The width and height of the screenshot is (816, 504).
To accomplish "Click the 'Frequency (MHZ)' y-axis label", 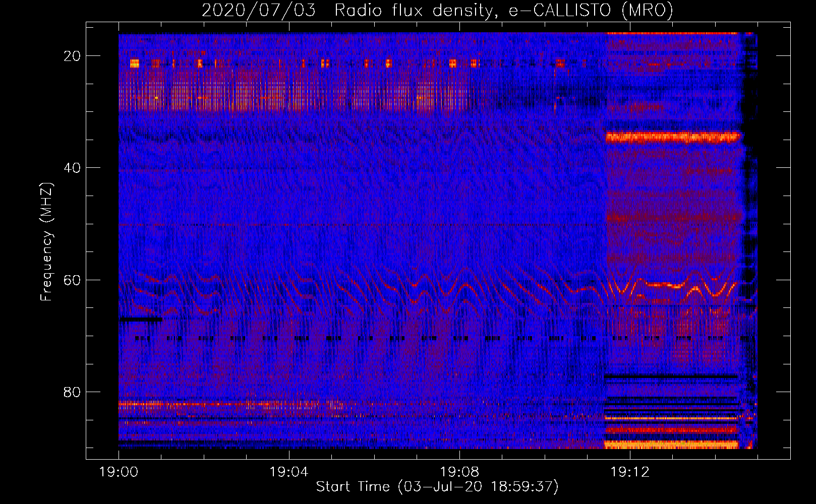I will click(x=46, y=242).
